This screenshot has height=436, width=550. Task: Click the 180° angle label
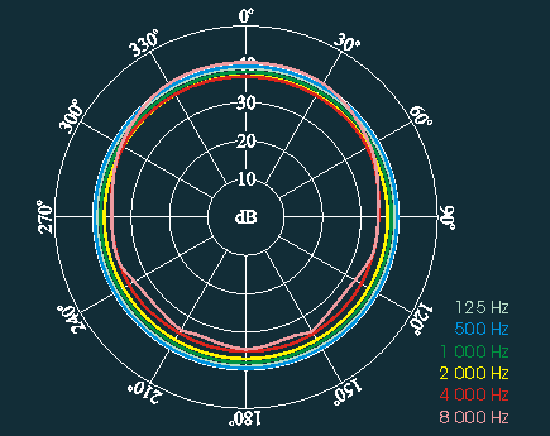[x=245, y=418]
